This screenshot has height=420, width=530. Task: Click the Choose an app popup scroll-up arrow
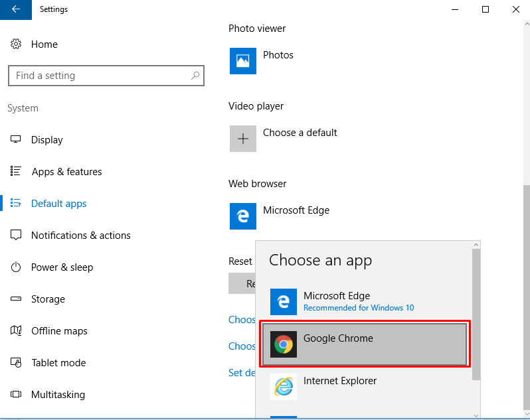point(476,245)
